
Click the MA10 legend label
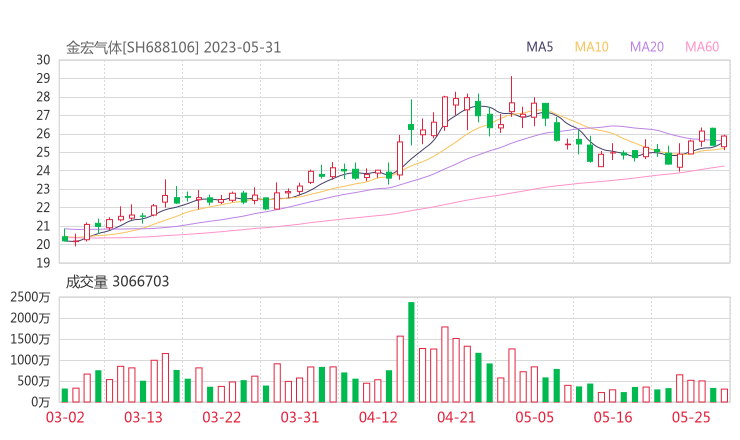pyautogui.click(x=591, y=47)
